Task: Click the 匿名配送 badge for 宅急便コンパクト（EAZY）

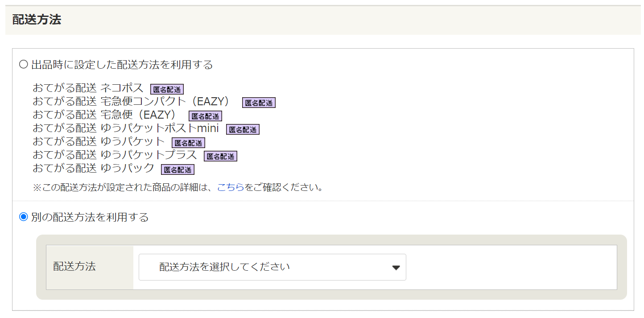Action: tap(259, 102)
